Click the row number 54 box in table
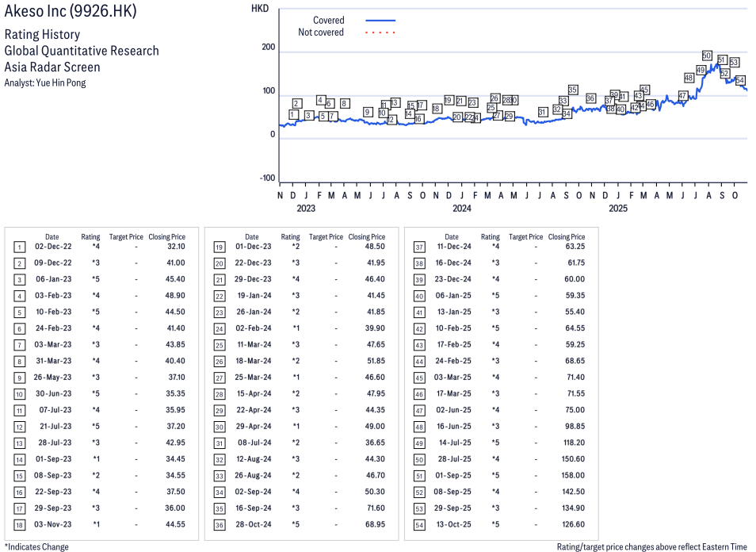 tap(418, 524)
